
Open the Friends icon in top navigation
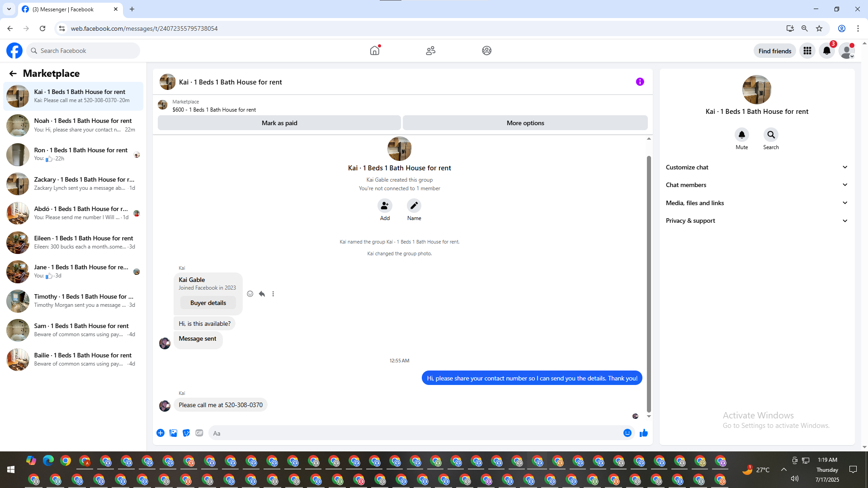431,51
